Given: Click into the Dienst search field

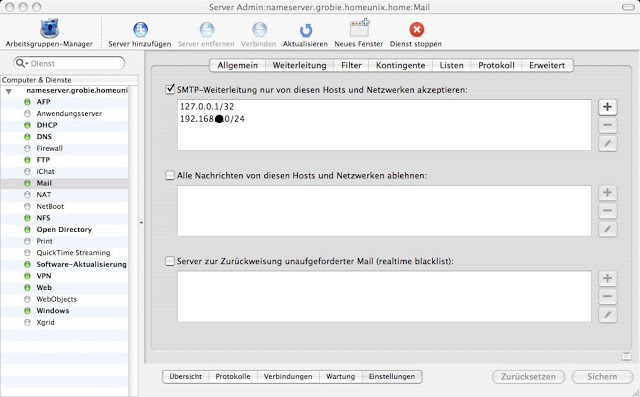Looking at the screenshot, I should click(x=69, y=63).
